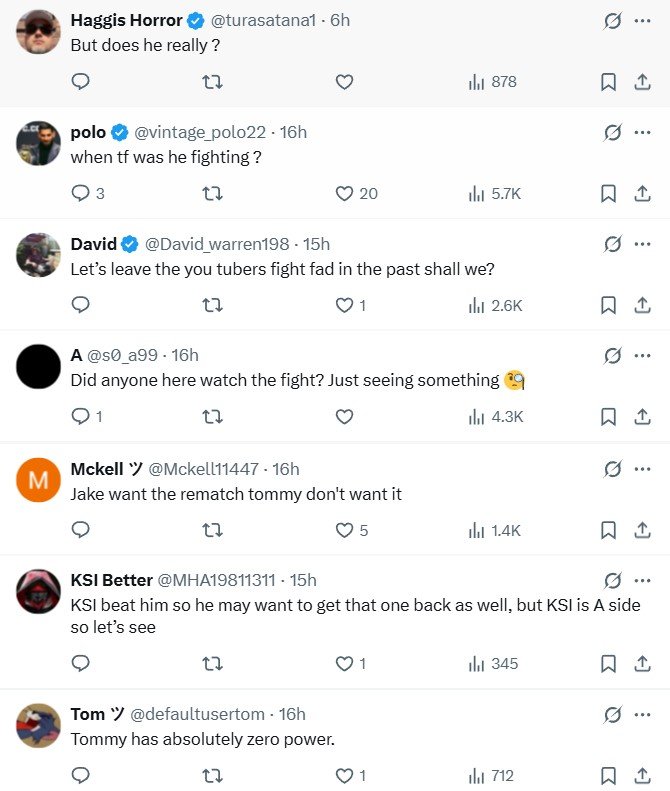Click KSI Better's profile avatar
The height and width of the screenshot is (791, 670).
coord(39,592)
